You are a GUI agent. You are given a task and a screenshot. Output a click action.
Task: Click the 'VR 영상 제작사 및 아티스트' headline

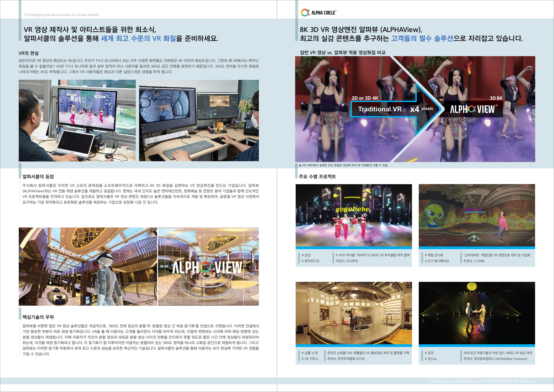pos(90,29)
